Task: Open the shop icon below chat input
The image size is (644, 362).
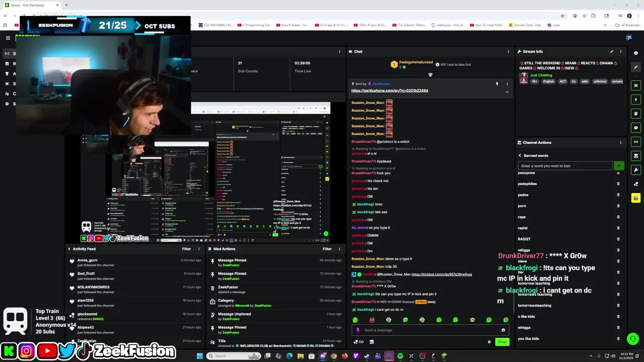Action: pos(372,342)
